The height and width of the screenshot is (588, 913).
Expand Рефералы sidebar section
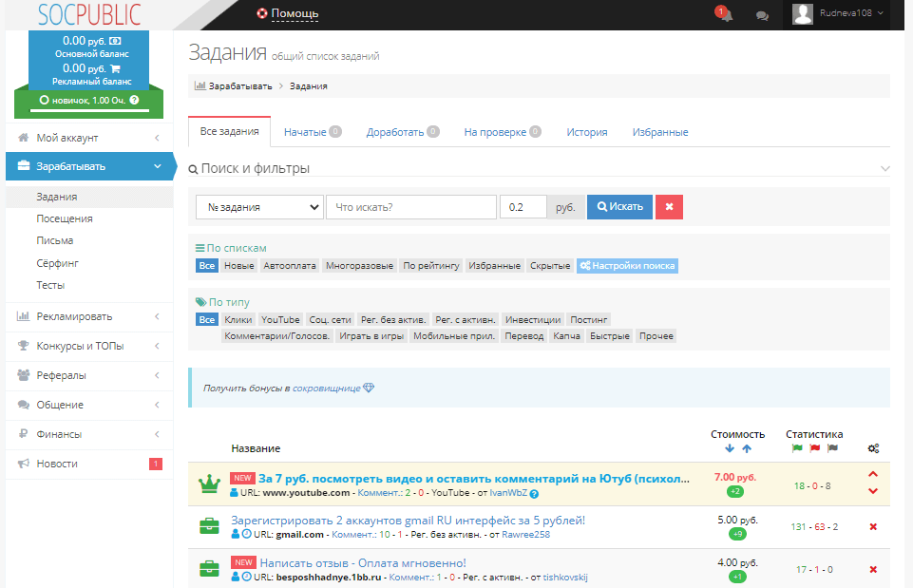point(89,375)
